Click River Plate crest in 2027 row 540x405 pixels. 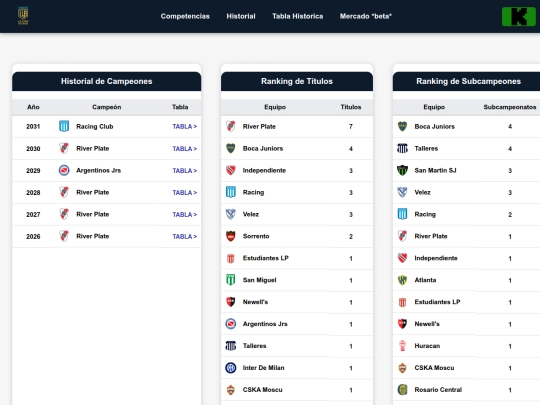(x=64, y=214)
